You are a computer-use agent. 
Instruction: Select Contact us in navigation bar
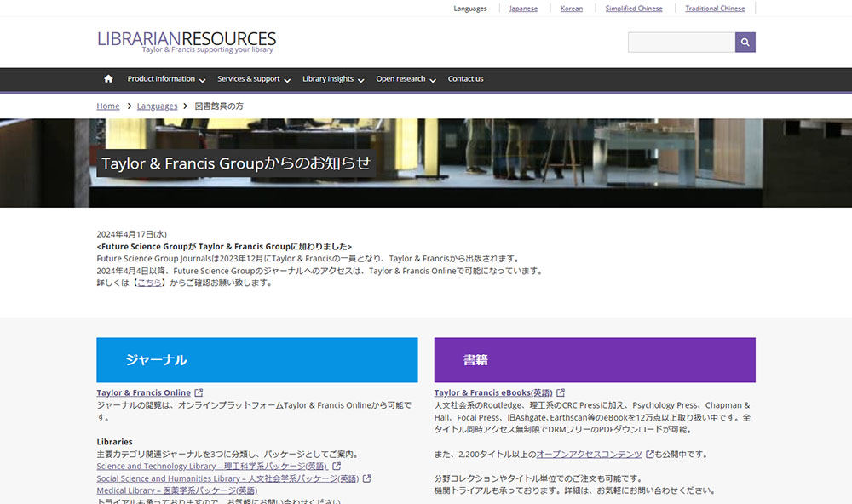tap(465, 79)
